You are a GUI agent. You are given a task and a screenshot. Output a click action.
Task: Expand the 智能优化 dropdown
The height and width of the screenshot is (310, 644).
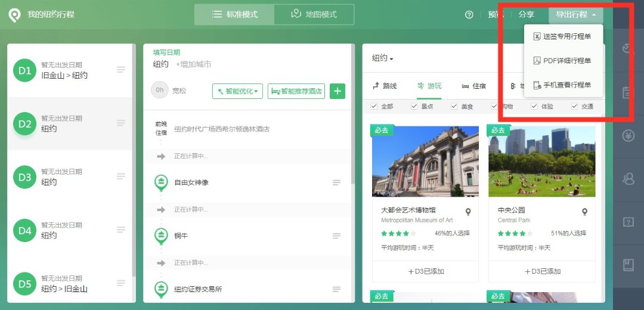pyautogui.click(x=238, y=91)
